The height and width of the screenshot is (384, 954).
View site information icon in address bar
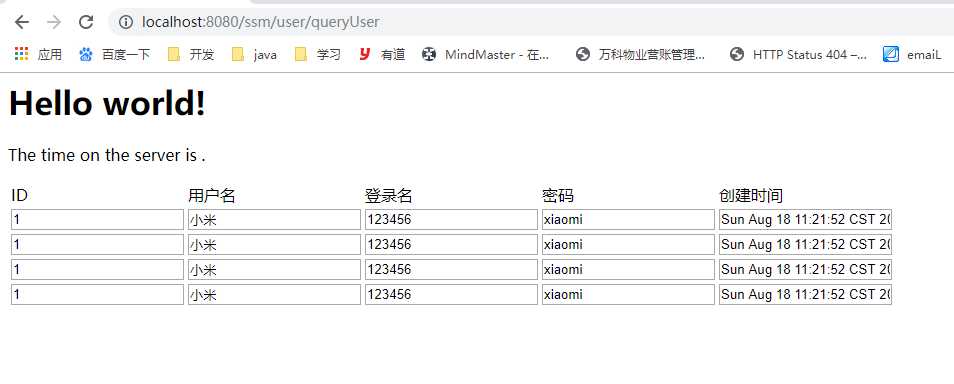pyautogui.click(x=126, y=23)
